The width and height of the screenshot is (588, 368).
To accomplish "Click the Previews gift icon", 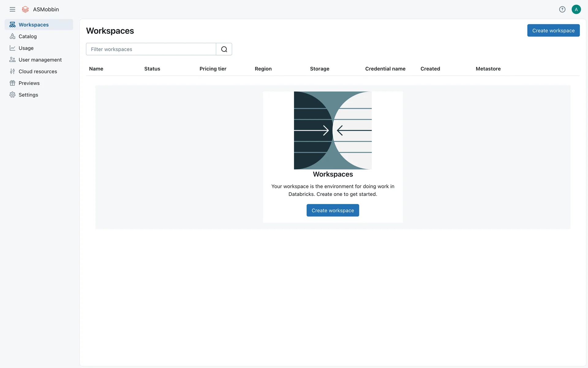I will pyautogui.click(x=12, y=83).
